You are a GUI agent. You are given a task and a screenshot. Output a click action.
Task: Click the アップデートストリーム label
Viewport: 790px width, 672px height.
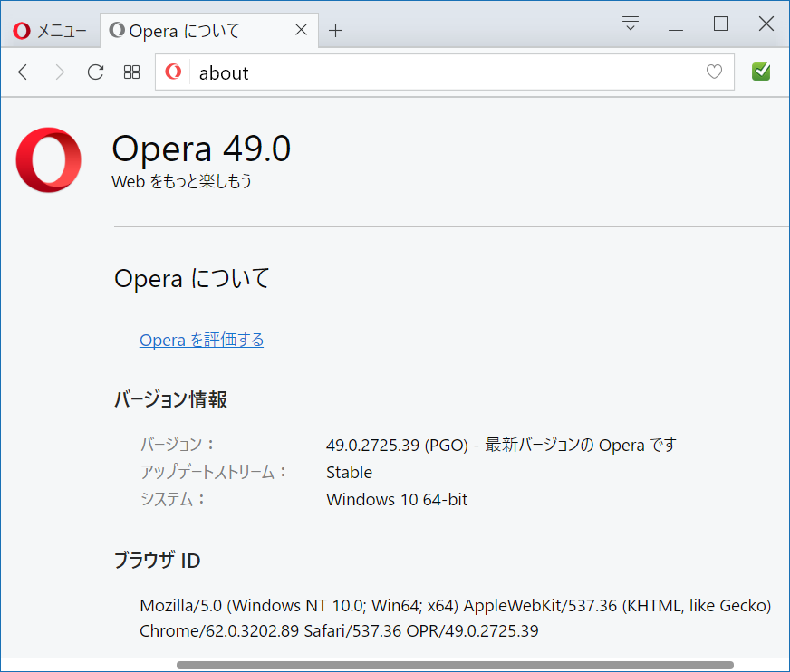[214, 472]
